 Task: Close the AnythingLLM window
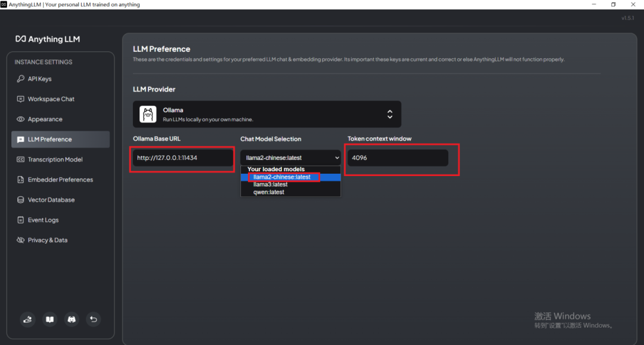[633, 5]
